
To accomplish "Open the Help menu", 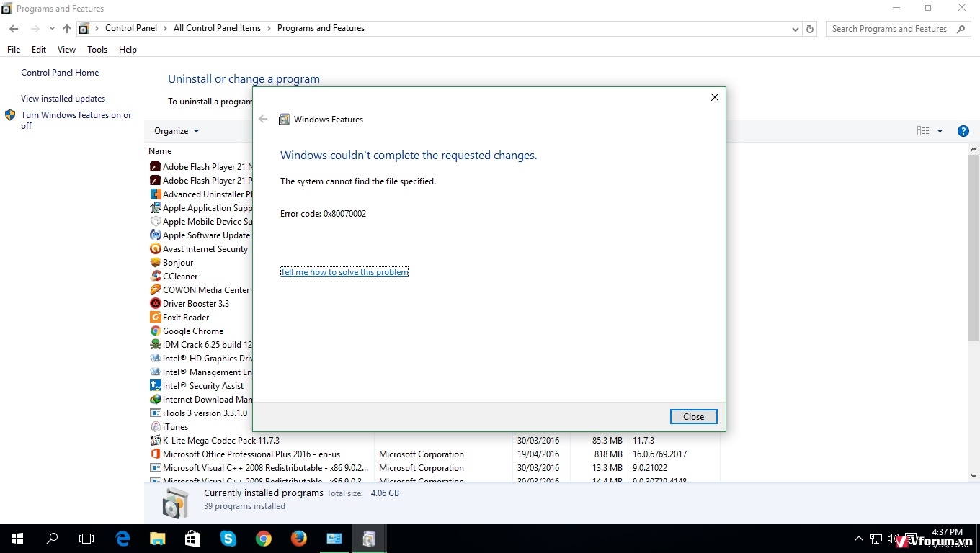I will (128, 50).
